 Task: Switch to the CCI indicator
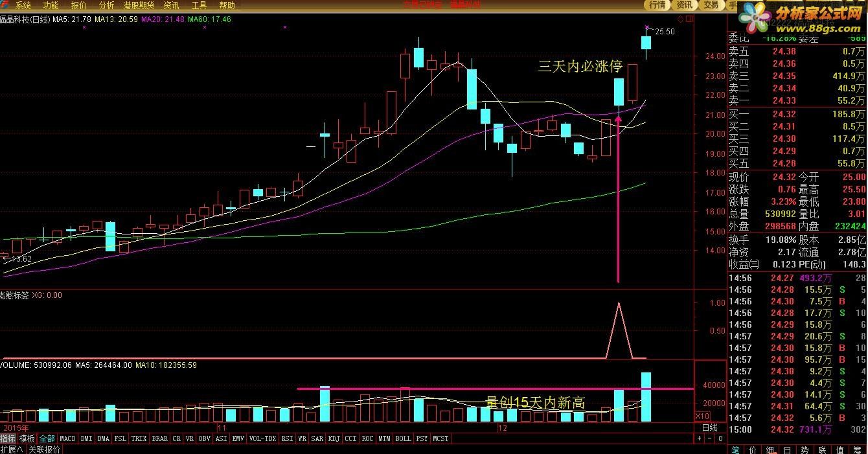tap(350, 438)
